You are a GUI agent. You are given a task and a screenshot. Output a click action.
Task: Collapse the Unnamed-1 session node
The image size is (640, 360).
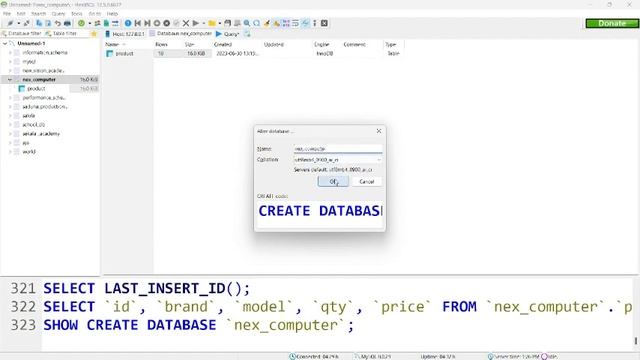[5, 43]
